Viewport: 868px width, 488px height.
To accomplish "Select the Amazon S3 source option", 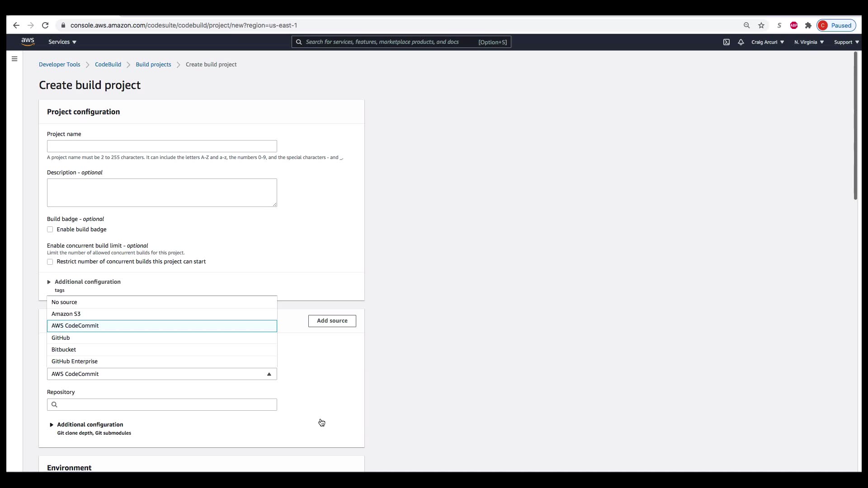I will point(66,314).
